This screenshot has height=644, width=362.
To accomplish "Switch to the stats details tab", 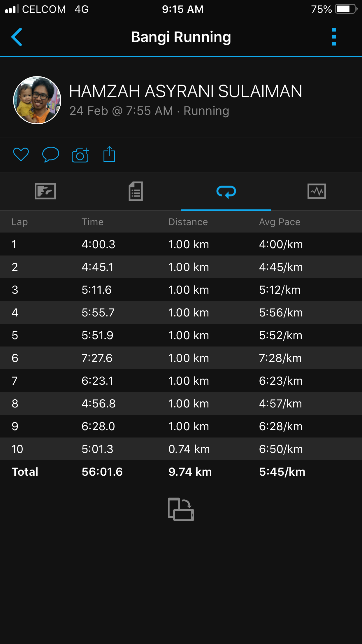I will [x=136, y=191].
